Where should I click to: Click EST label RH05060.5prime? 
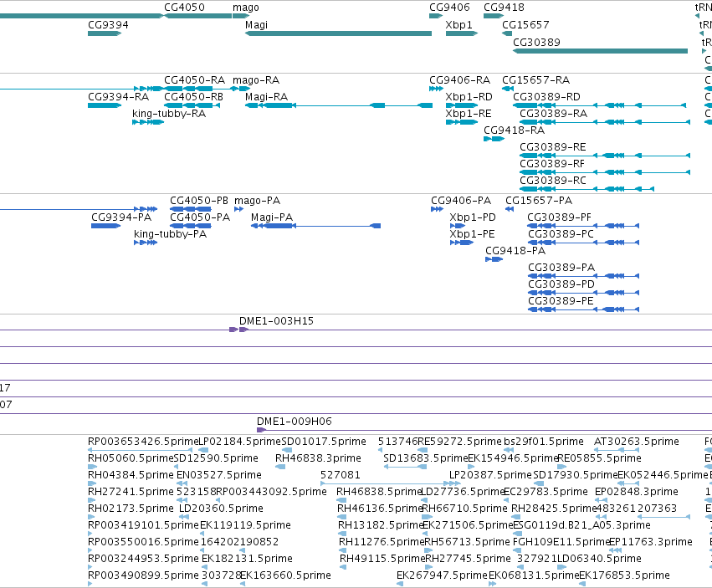[131, 458]
